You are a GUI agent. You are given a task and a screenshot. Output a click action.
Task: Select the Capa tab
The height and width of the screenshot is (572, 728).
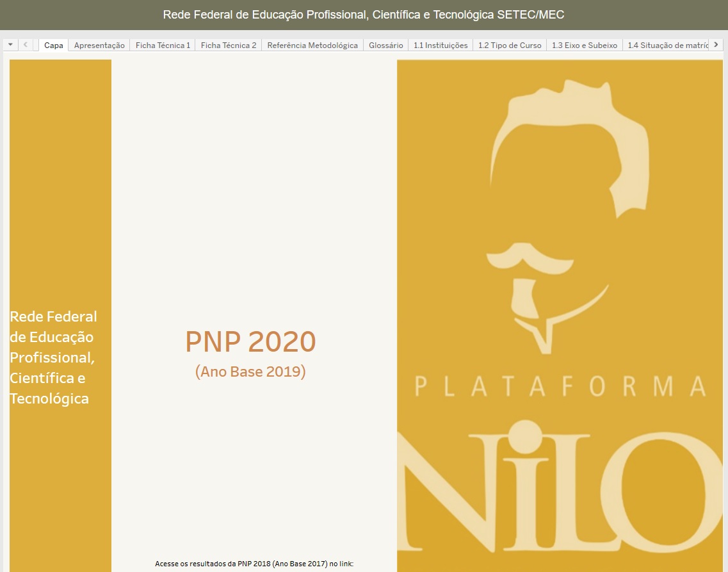pyautogui.click(x=53, y=45)
